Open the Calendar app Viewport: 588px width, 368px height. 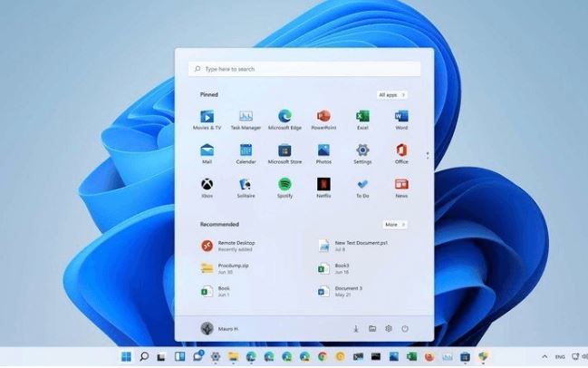(246, 154)
